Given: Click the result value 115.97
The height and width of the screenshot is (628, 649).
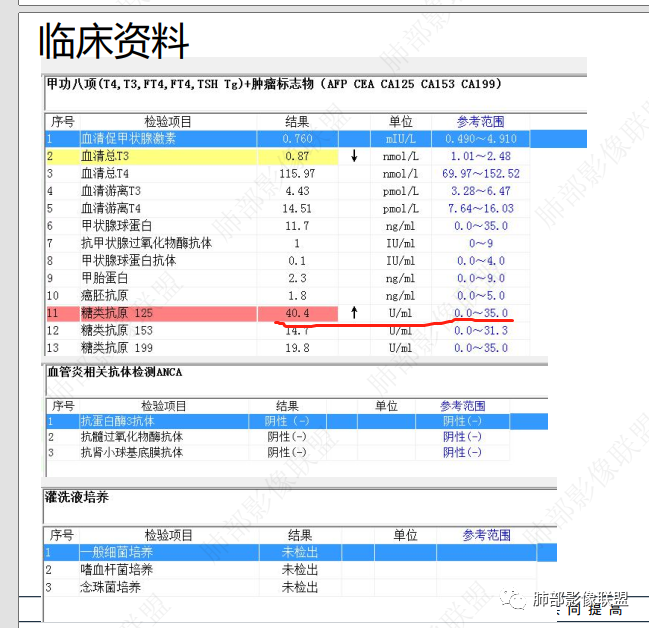Looking at the screenshot, I should (297, 173).
